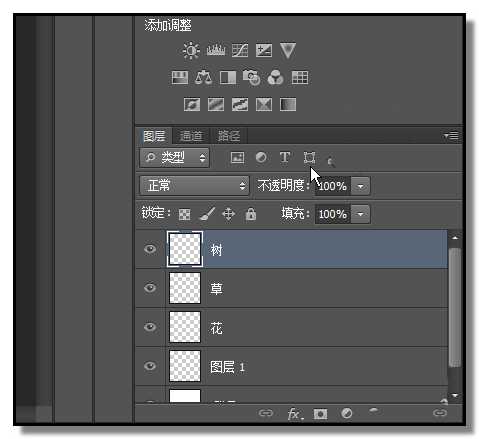This screenshot has width=479, height=439.
Task: Filter layers by type layers (T icon)
Action: (285, 157)
